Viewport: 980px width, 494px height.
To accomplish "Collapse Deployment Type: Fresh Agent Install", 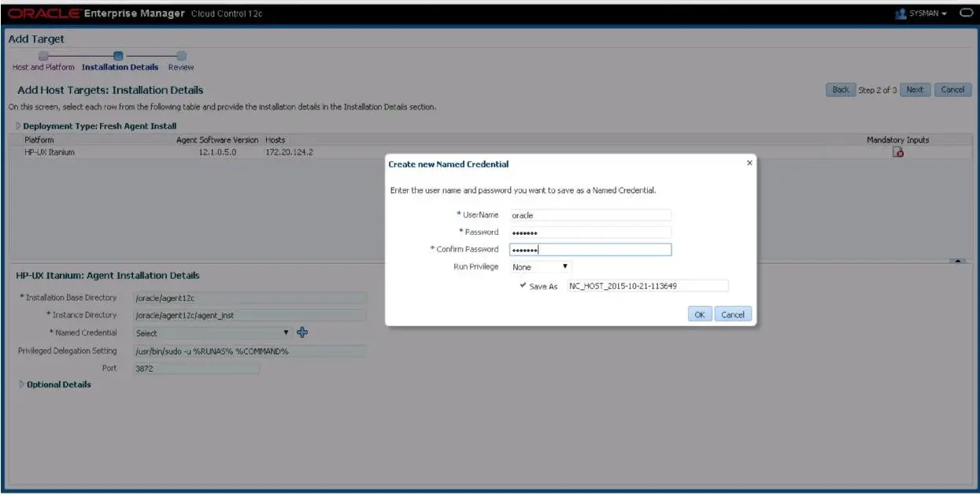I will click(x=18, y=125).
